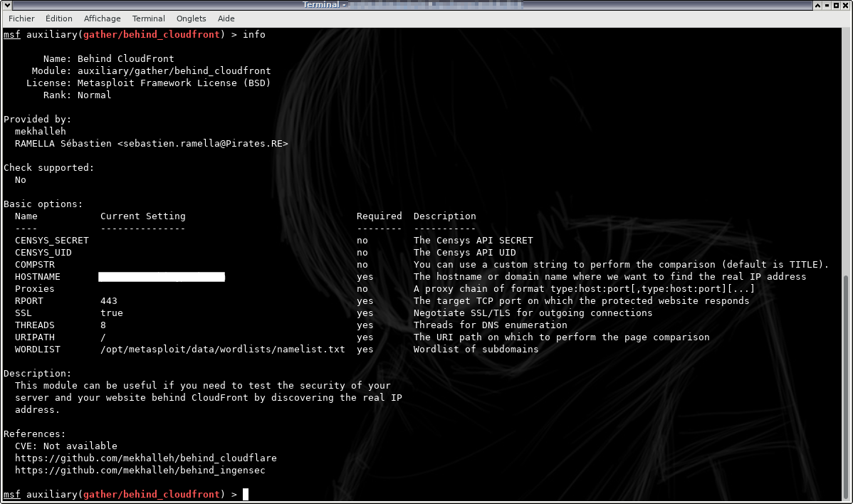The width and height of the screenshot is (853, 504).
Task: Click the terminal vertical scrollbar thumb
Action: (x=846, y=387)
